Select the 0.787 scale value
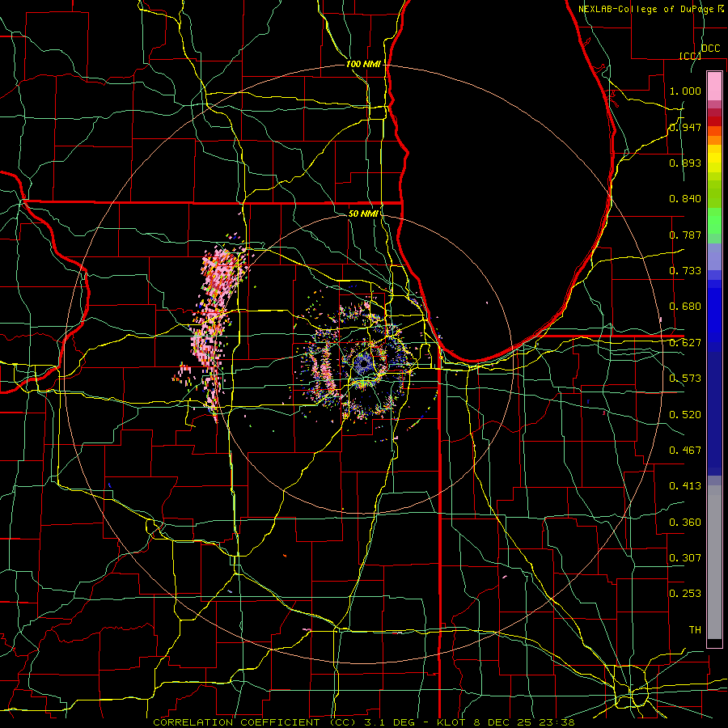 pos(685,235)
